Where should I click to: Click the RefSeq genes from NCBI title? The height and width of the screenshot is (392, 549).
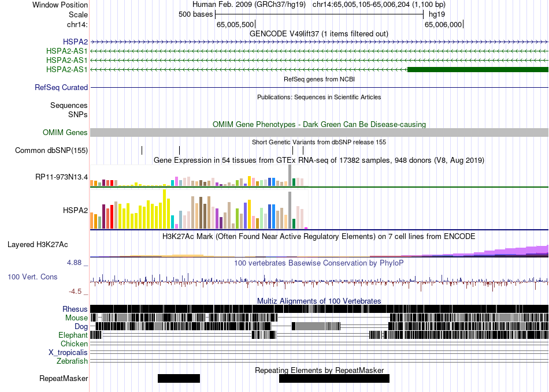320,79
